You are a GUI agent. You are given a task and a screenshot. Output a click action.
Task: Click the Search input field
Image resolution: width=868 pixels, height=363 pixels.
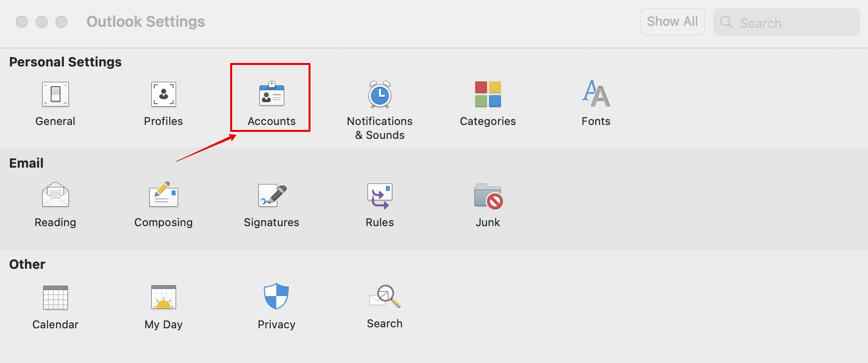click(x=794, y=23)
